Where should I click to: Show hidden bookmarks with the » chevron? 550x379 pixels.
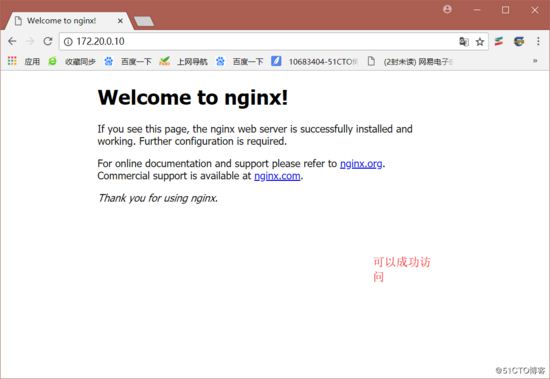(x=535, y=61)
